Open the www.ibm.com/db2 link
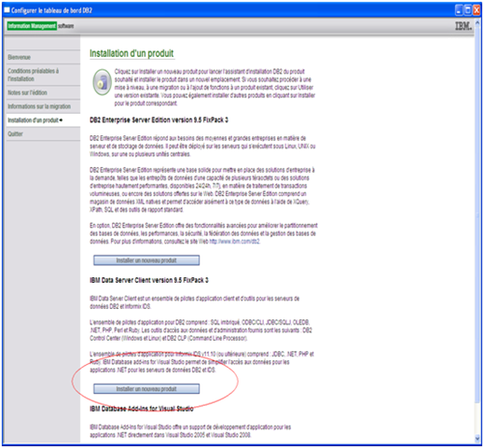Viewport: 484px width, 448px height. click(234, 242)
